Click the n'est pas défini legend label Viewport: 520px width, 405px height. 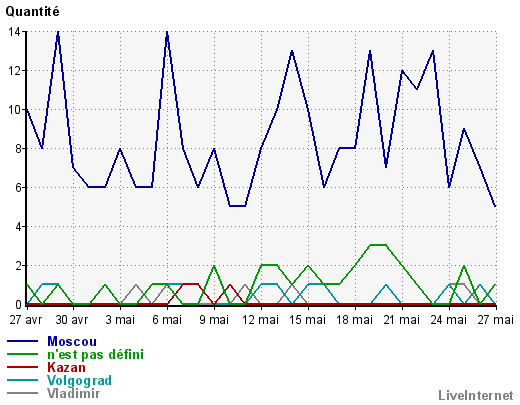tap(95, 354)
